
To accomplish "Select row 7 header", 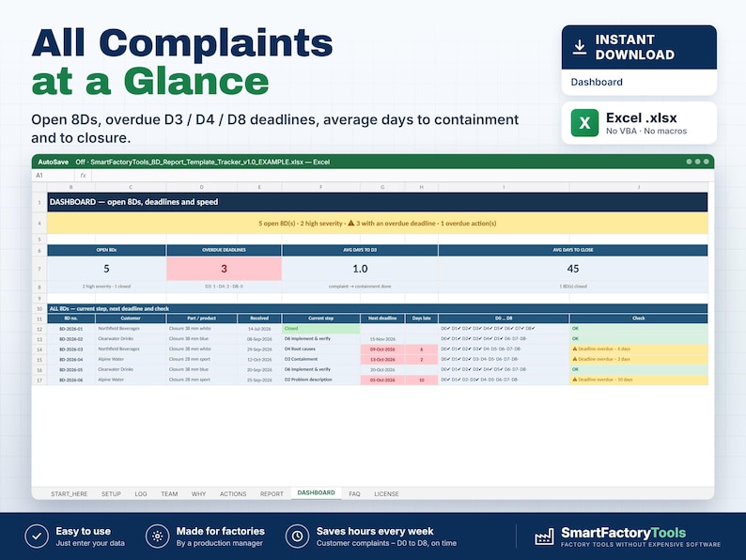I will (x=39, y=269).
